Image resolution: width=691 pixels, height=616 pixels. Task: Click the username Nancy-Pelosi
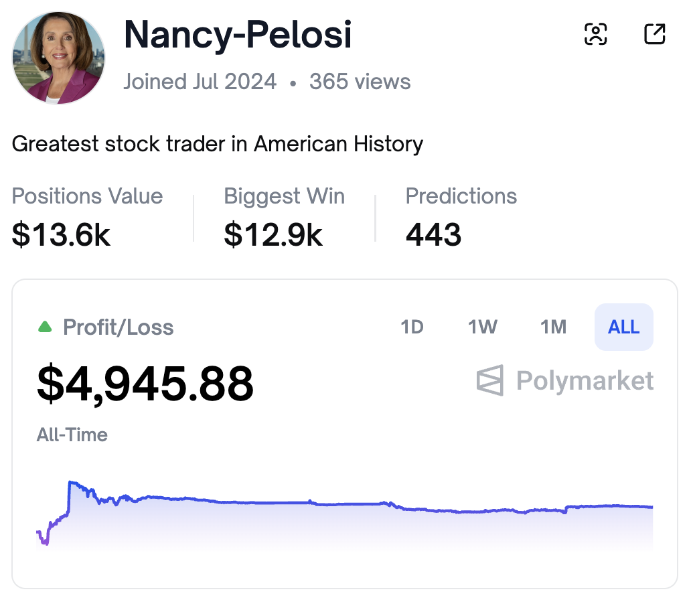tap(238, 35)
